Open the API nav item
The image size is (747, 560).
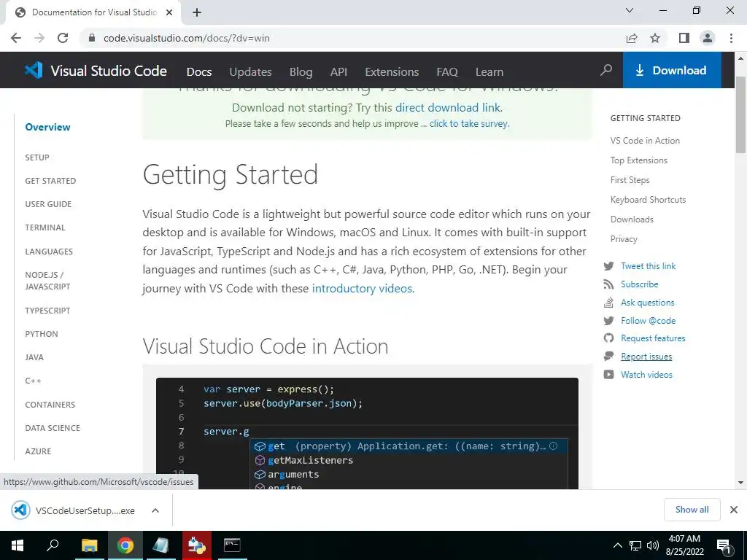click(338, 72)
